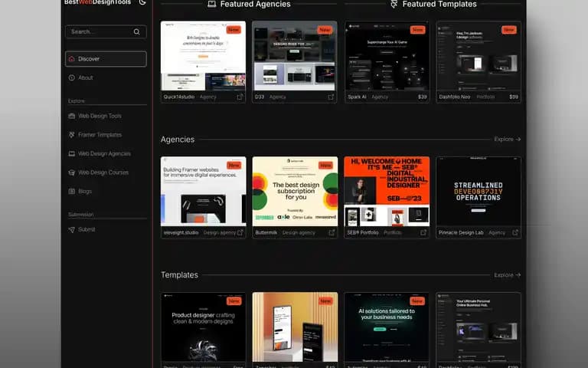The image size is (588, 368).
Task: Explore all Agencies link
Action: click(507, 140)
